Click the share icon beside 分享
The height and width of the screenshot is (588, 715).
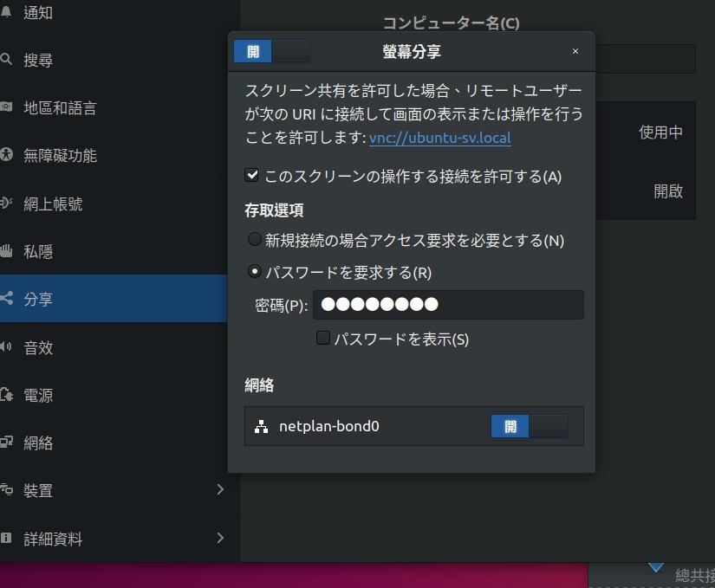[x=5, y=298]
